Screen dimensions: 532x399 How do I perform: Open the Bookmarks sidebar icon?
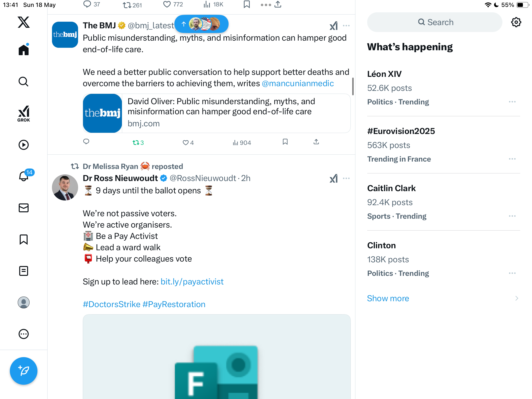pyautogui.click(x=24, y=239)
